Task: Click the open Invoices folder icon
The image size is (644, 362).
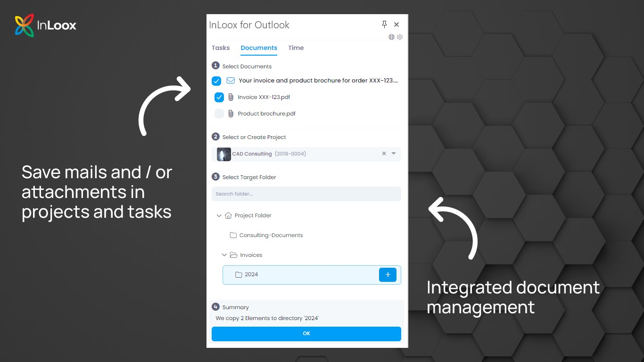Action: pos(233,255)
